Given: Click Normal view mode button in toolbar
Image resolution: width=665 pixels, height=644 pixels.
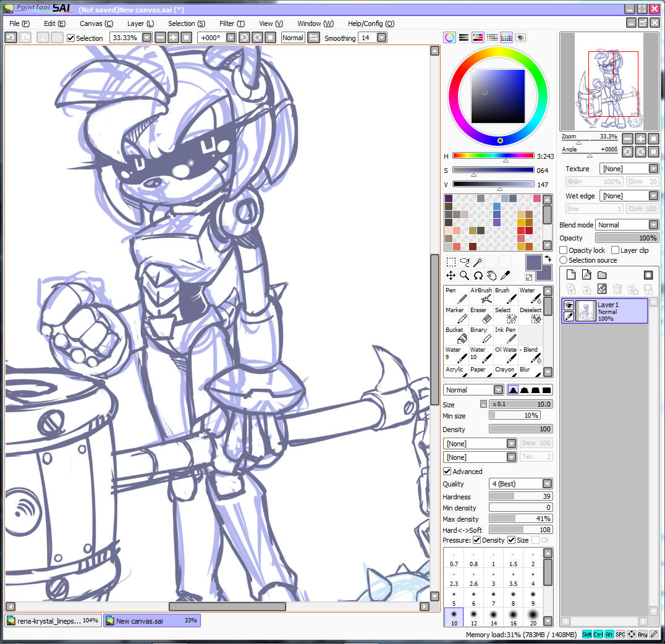Looking at the screenshot, I should tap(293, 38).
